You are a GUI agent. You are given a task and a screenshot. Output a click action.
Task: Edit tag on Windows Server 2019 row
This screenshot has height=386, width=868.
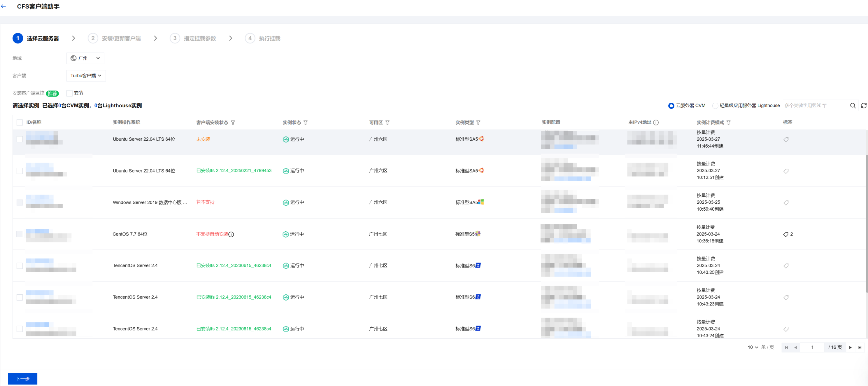click(786, 202)
